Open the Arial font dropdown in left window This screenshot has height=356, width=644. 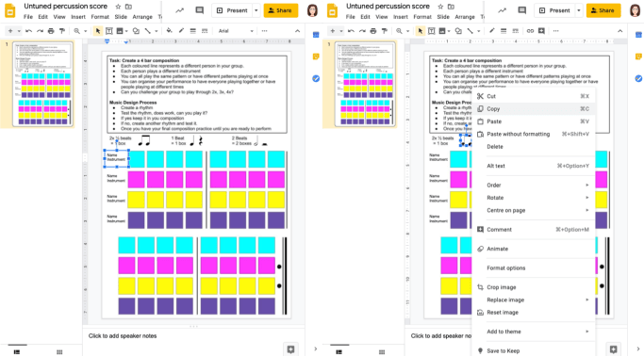236,31
